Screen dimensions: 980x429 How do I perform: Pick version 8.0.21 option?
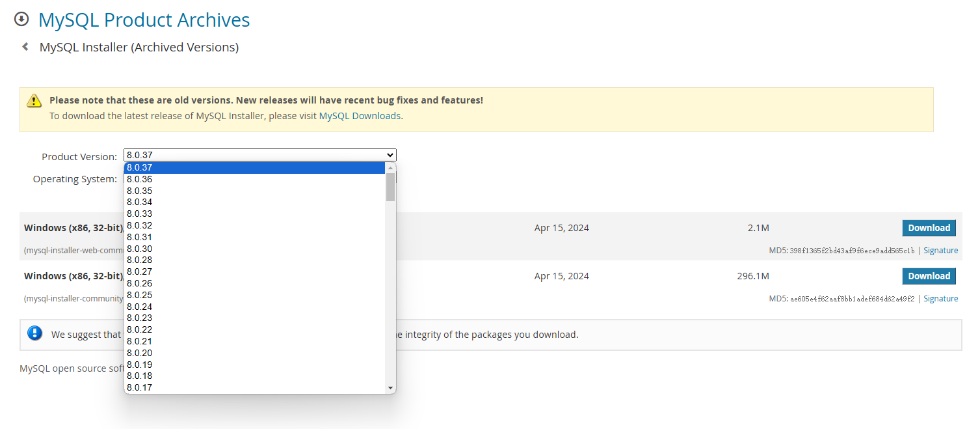(254, 341)
